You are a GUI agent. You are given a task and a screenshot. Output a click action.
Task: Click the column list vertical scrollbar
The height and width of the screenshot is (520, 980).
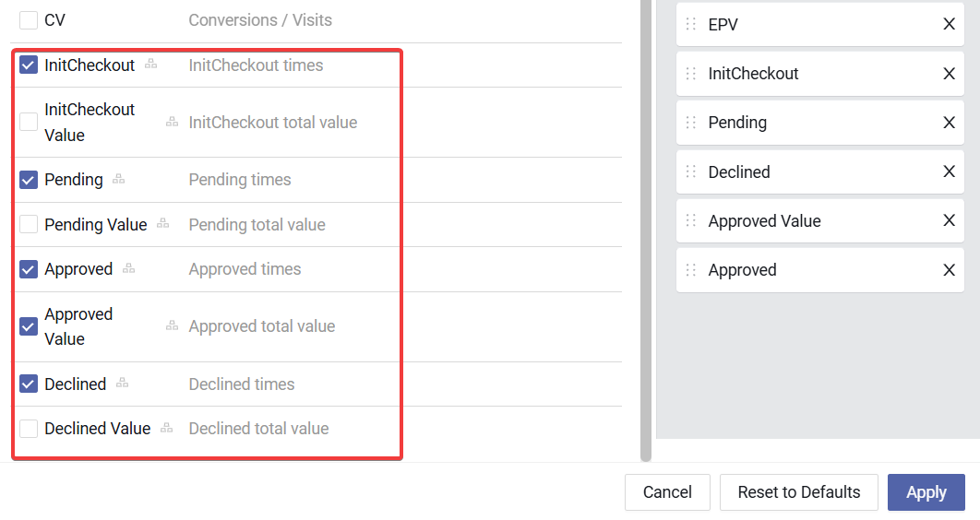[x=646, y=230]
